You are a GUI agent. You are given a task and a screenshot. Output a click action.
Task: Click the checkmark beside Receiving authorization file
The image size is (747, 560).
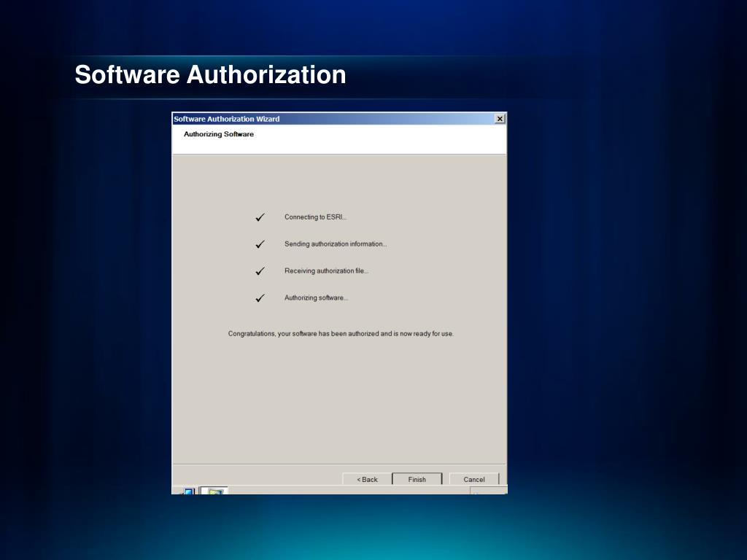point(260,271)
